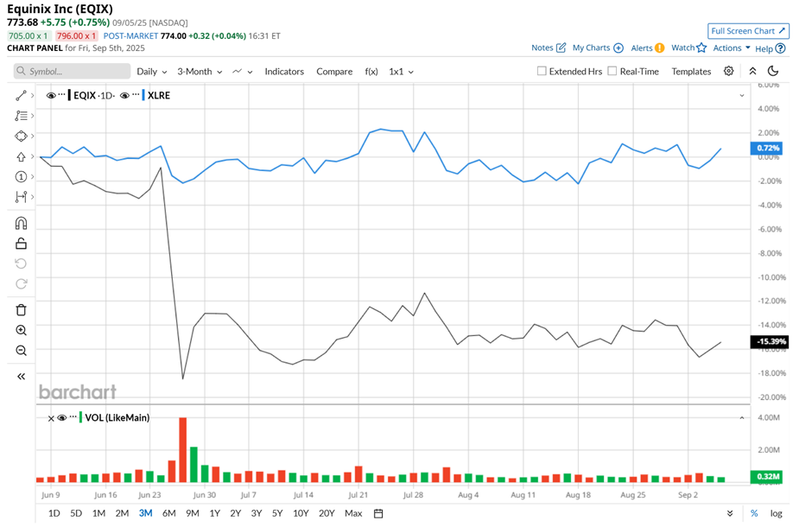Viewport: 812px width, 527px height.
Task: Select the 1M time range
Action: 98,513
